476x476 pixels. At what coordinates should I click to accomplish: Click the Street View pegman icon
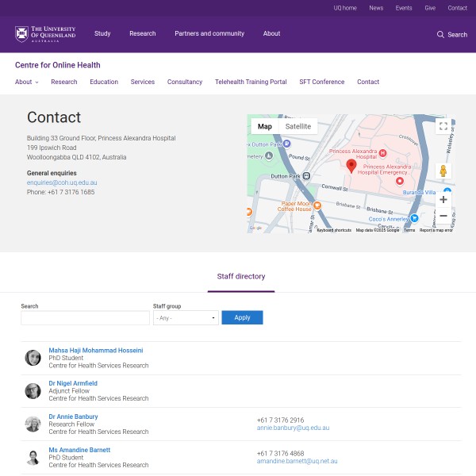click(443, 171)
